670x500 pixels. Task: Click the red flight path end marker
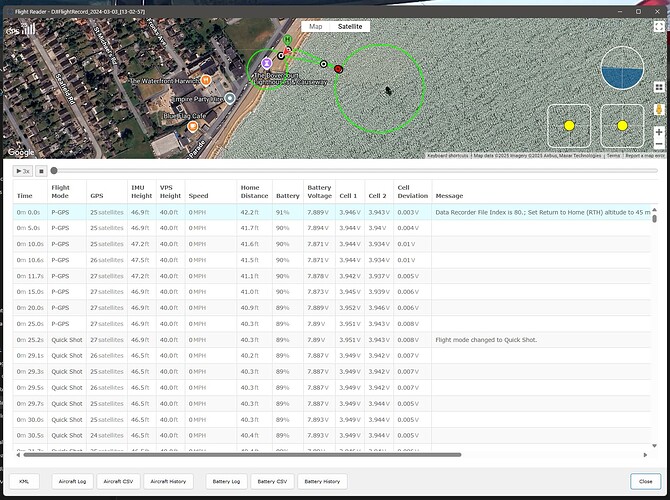point(338,69)
